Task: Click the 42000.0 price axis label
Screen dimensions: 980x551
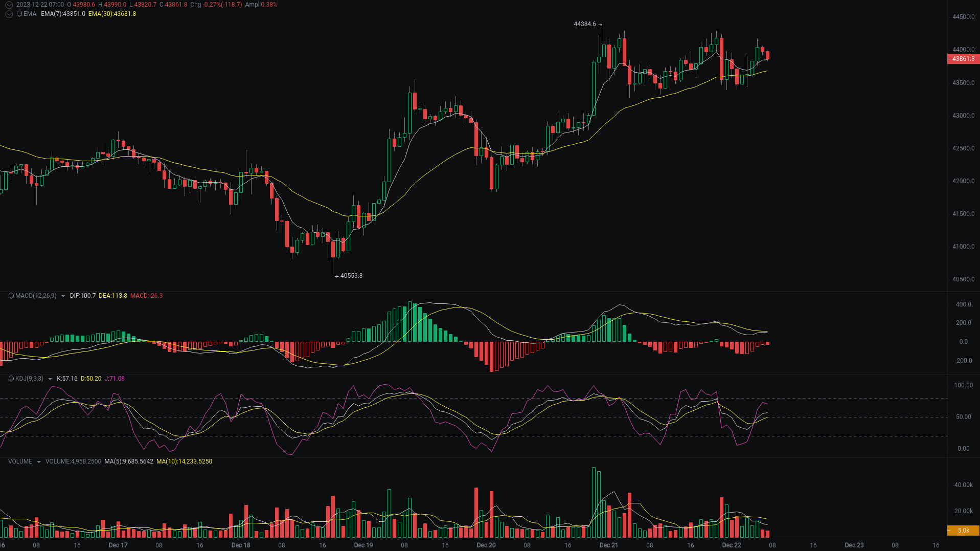Action: coord(963,181)
